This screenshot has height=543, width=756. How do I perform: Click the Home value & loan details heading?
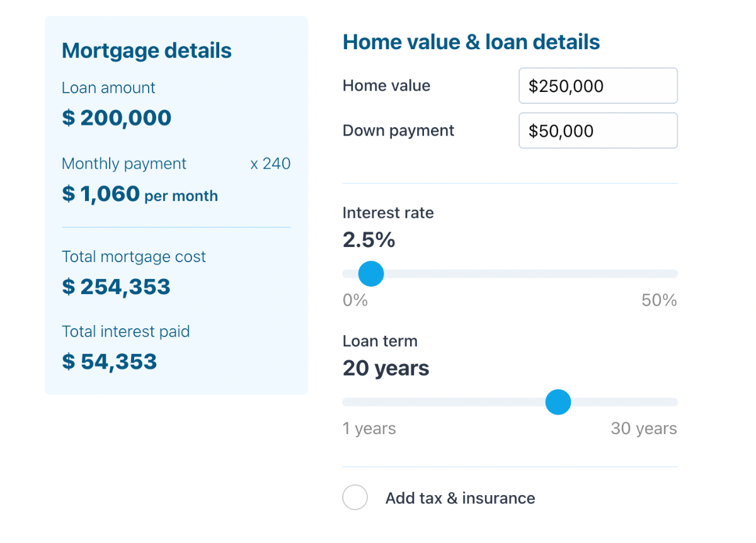tap(471, 42)
